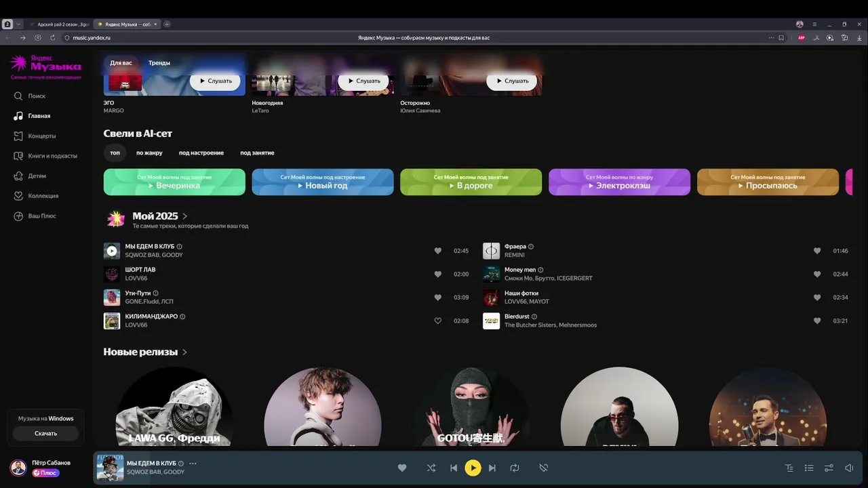The image size is (868, 488).
Task: Switch to the Для вас tab
Action: tap(121, 63)
